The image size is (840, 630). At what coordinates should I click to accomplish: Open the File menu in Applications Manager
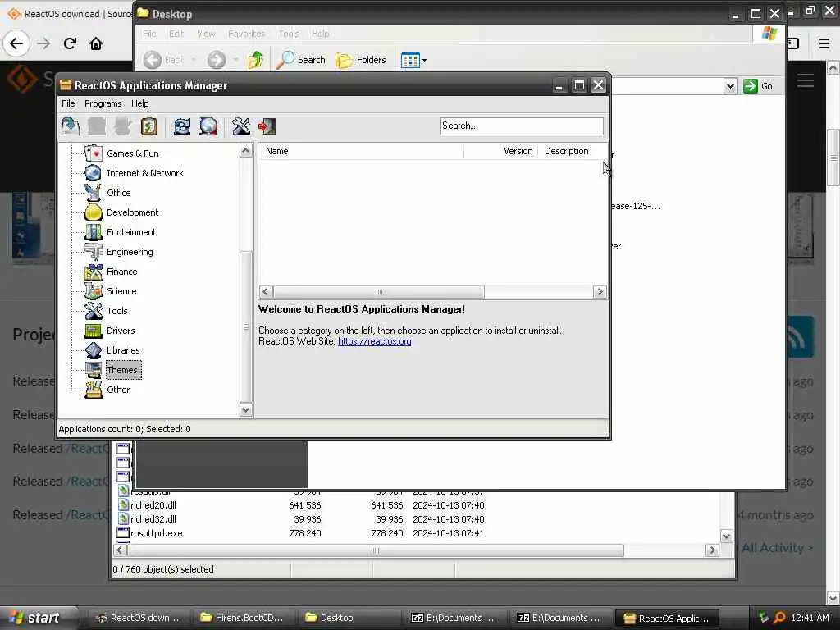[x=68, y=103]
